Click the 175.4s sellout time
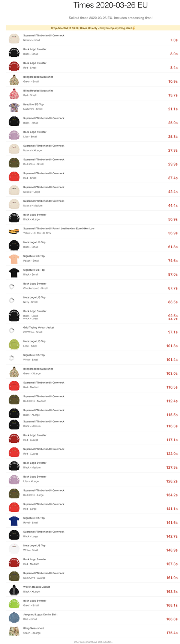 (172, 633)
